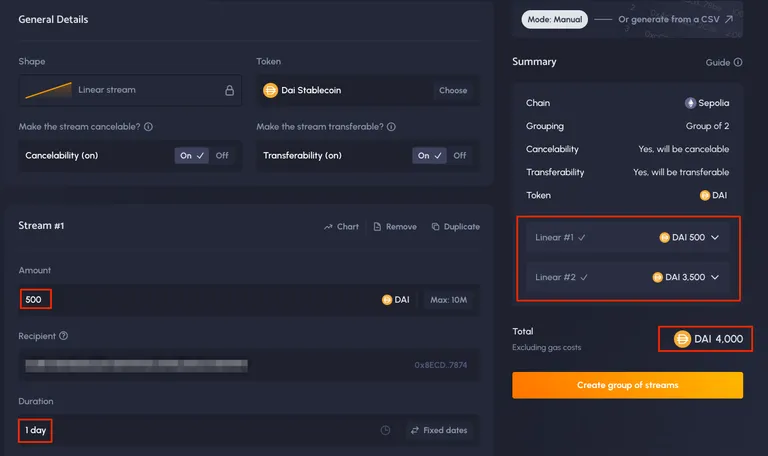This screenshot has height=456, width=768.
Task: Choose a different token
Action: 453,90
